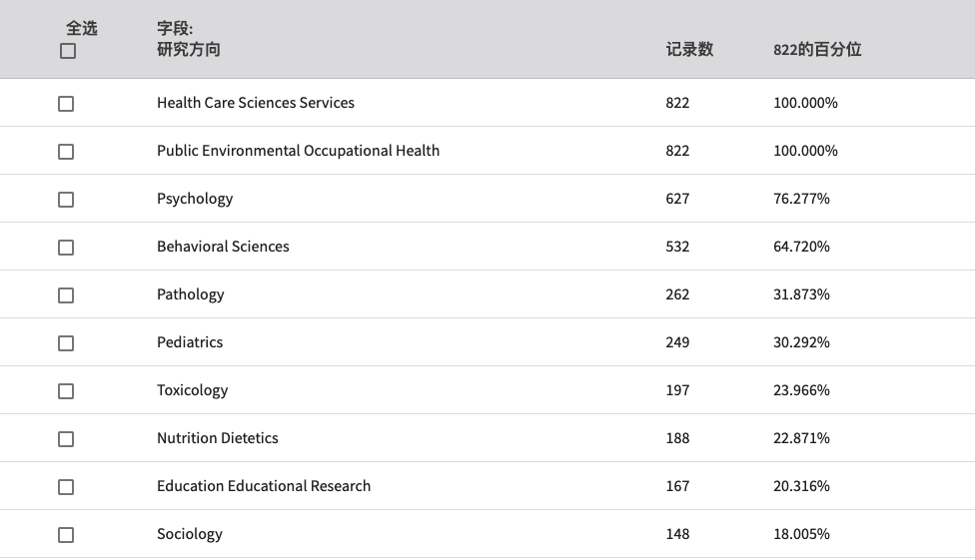Select Education Educational Research checkbox
The image size is (975, 560).
coord(66,487)
